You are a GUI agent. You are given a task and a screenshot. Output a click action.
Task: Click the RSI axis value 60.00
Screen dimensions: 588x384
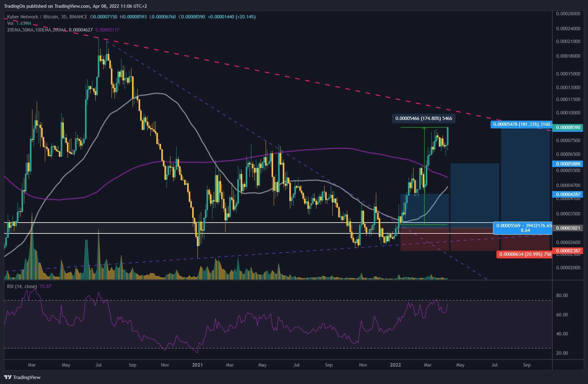562,315
